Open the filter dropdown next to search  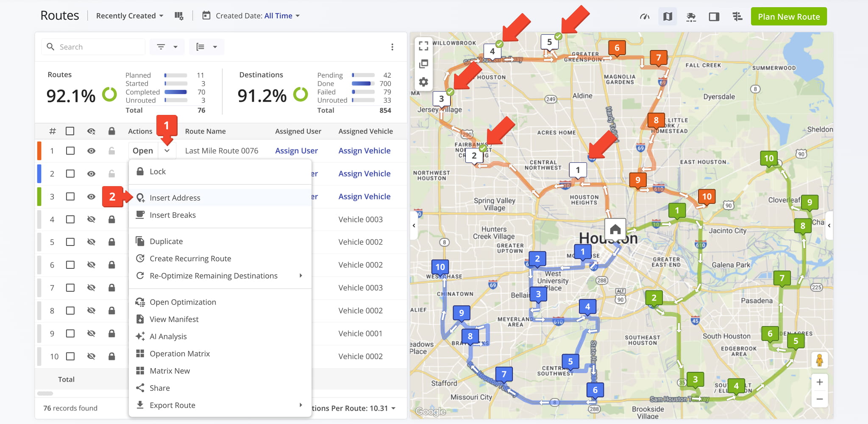(x=167, y=47)
